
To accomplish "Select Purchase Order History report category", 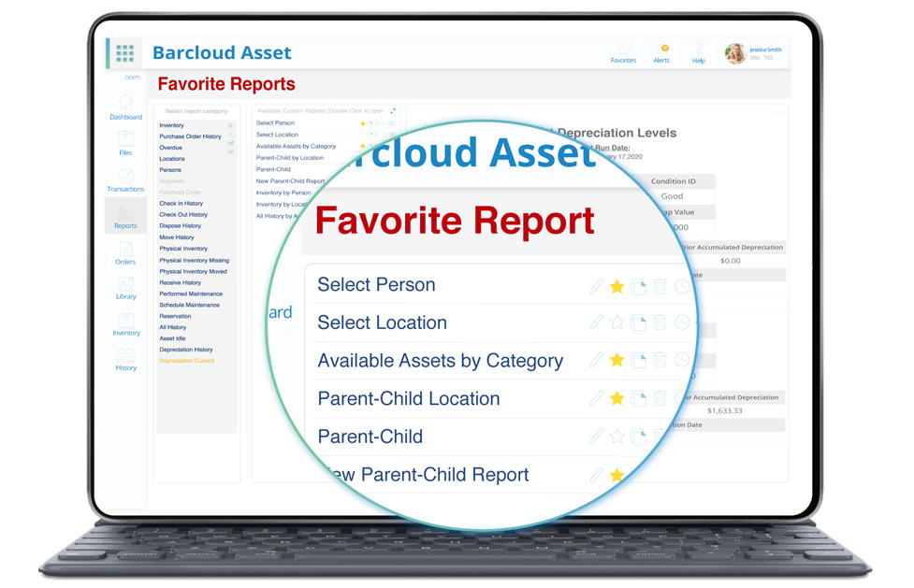I will pyautogui.click(x=191, y=136).
